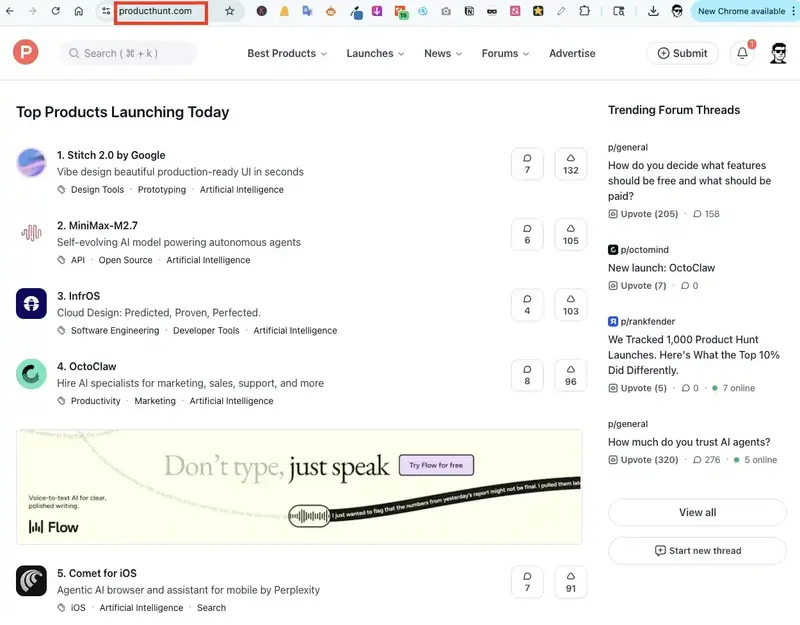This screenshot has height=625, width=800.
Task: Open the Design Tools topic tag
Action: [x=97, y=189]
